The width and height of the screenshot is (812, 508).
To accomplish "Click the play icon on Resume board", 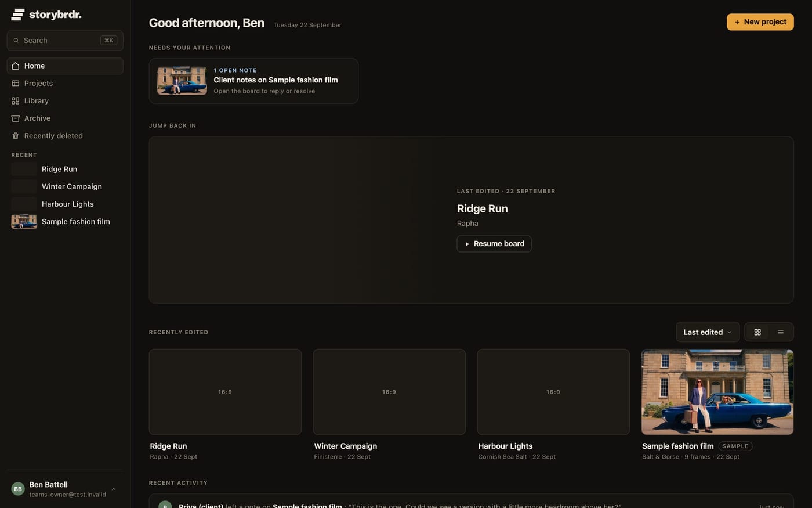I will 467,244.
